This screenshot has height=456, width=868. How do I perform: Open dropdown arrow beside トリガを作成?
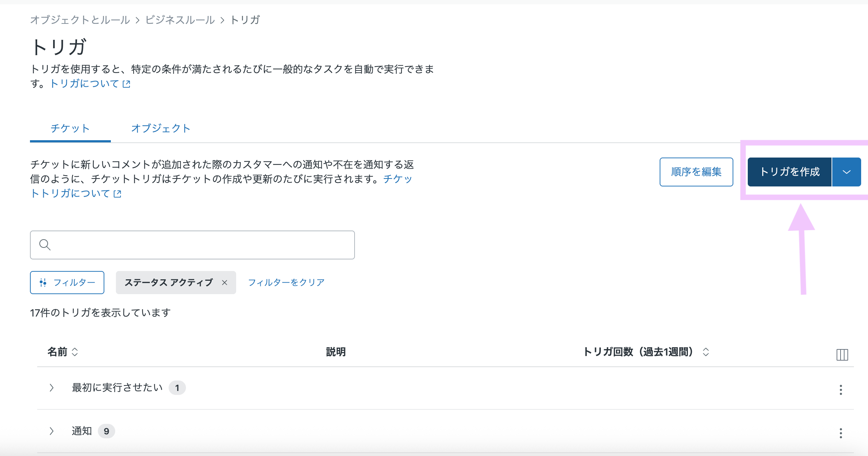point(847,172)
